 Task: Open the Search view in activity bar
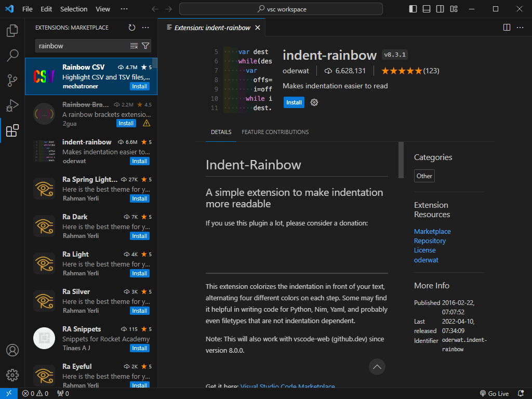coord(12,55)
